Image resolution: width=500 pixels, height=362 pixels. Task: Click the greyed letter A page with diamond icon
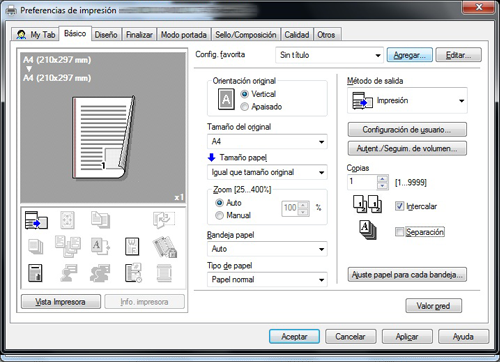(100, 246)
